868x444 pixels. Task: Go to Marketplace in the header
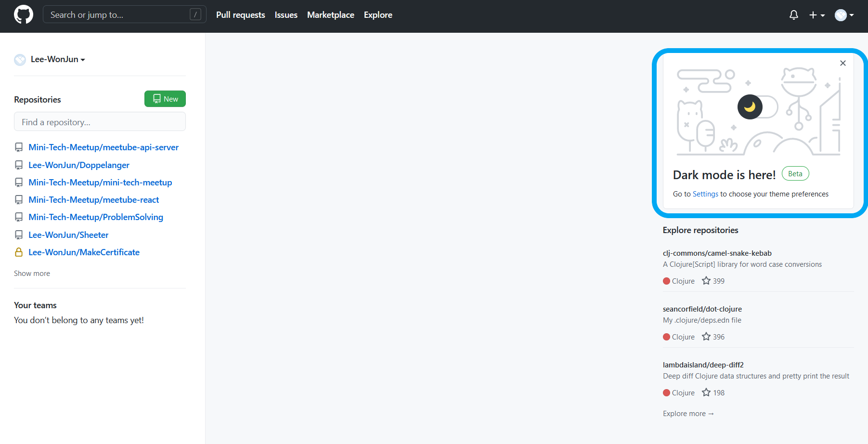point(331,15)
